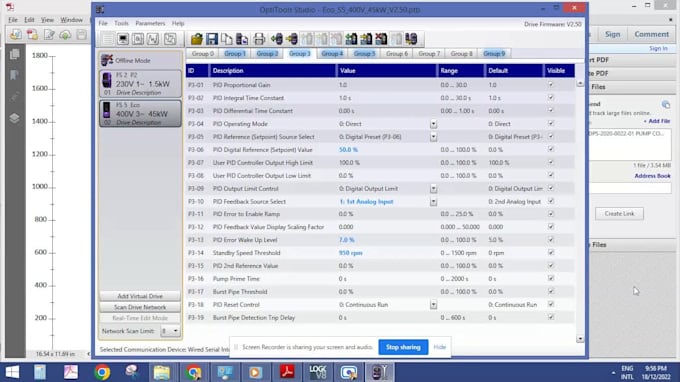This screenshot has height=382, width=680.
Task: Toggle Visible checkbox for P3-10 row
Action: coord(551,201)
